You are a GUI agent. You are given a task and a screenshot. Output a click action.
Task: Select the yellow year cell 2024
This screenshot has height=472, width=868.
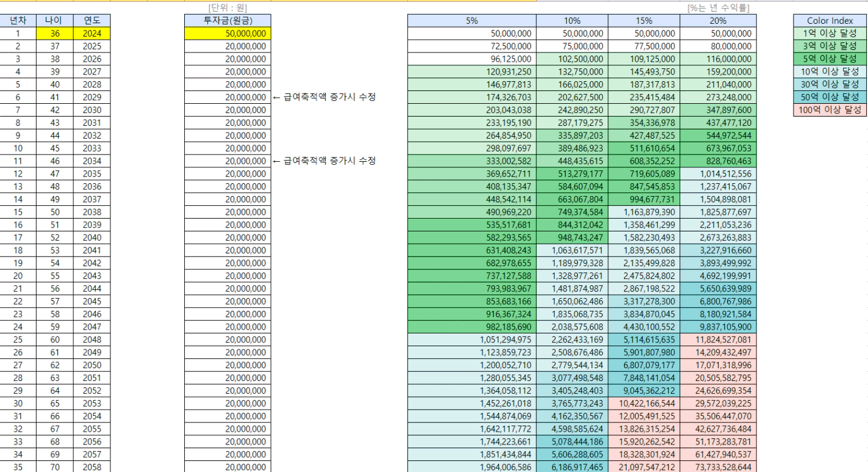91,34
